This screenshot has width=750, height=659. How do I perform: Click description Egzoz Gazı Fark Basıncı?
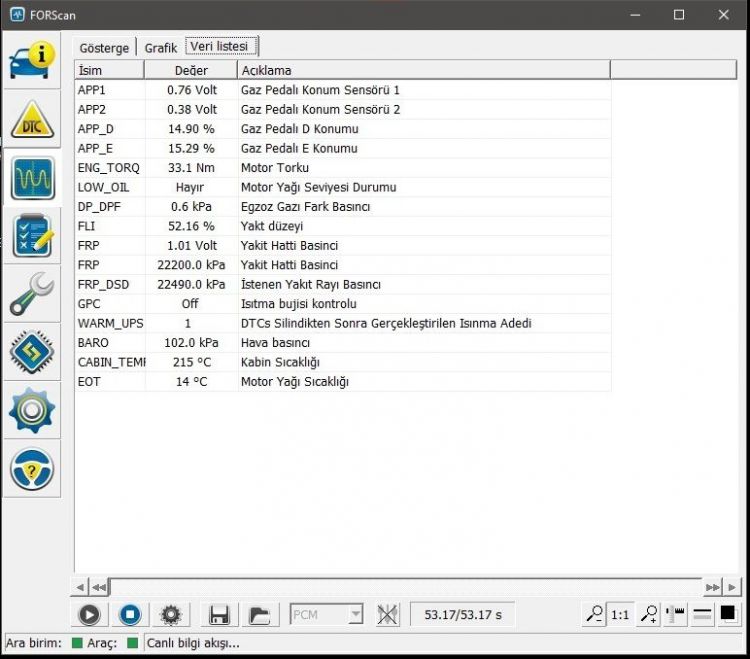[x=305, y=207]
